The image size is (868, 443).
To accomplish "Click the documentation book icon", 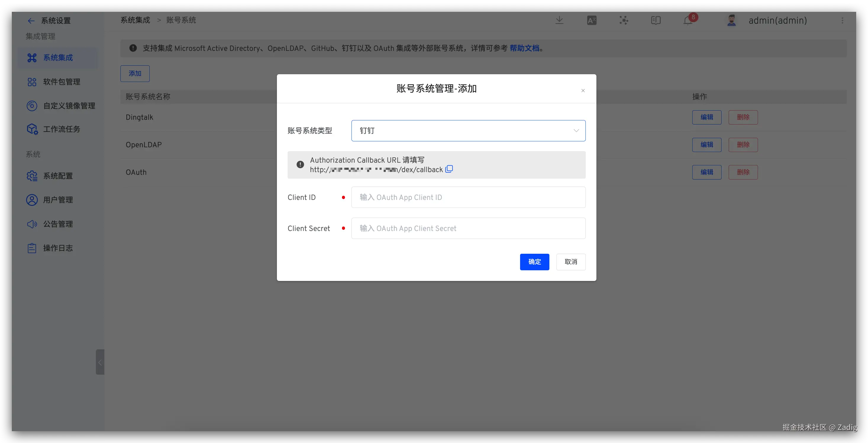I will point(656,20).
